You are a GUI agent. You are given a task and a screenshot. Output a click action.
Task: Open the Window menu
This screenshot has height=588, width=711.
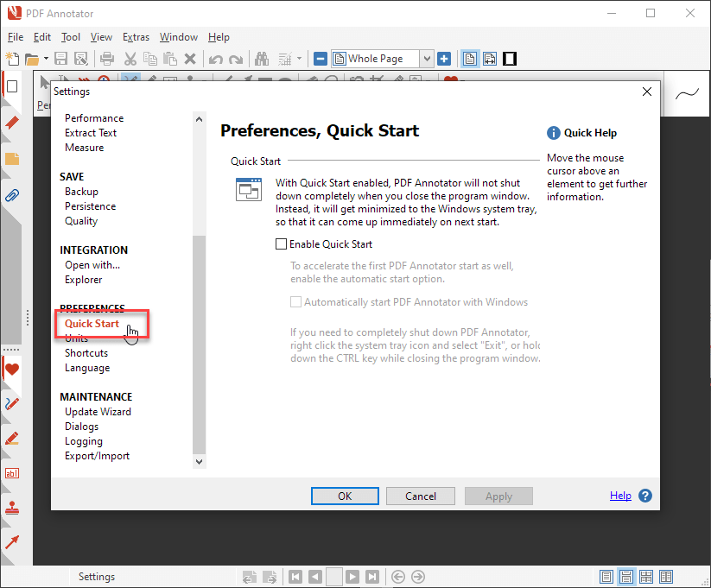(179, 37)
